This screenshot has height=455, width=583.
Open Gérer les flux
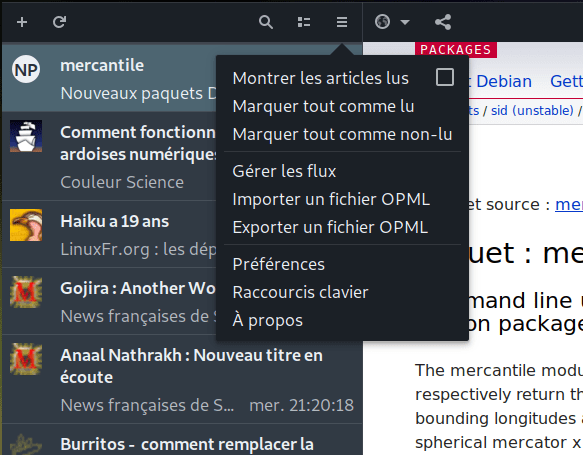pyautogui.click(x=284, y=171)
